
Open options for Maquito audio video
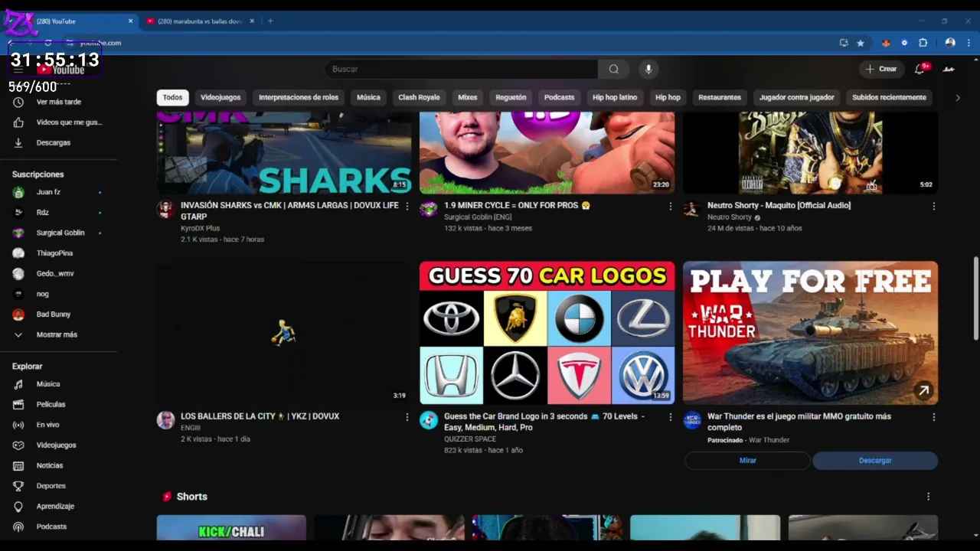(x=933, y=206)
